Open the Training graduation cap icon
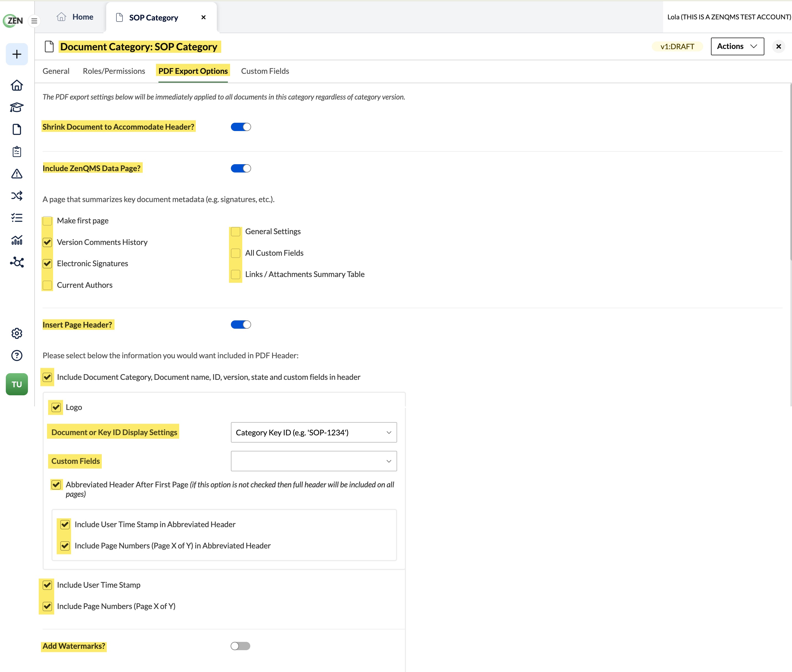Image resolution: width=792 pixels, height=672 pixels. pos(17,108)
